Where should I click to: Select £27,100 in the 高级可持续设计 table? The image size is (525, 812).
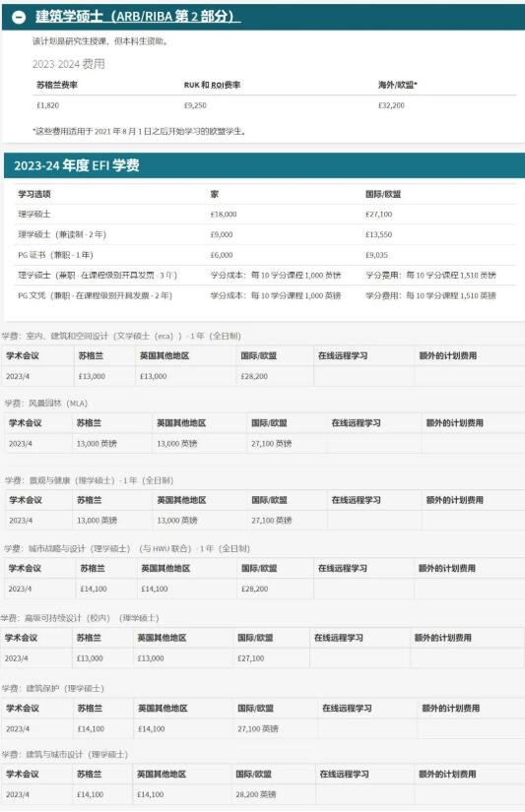pos(251,658)
